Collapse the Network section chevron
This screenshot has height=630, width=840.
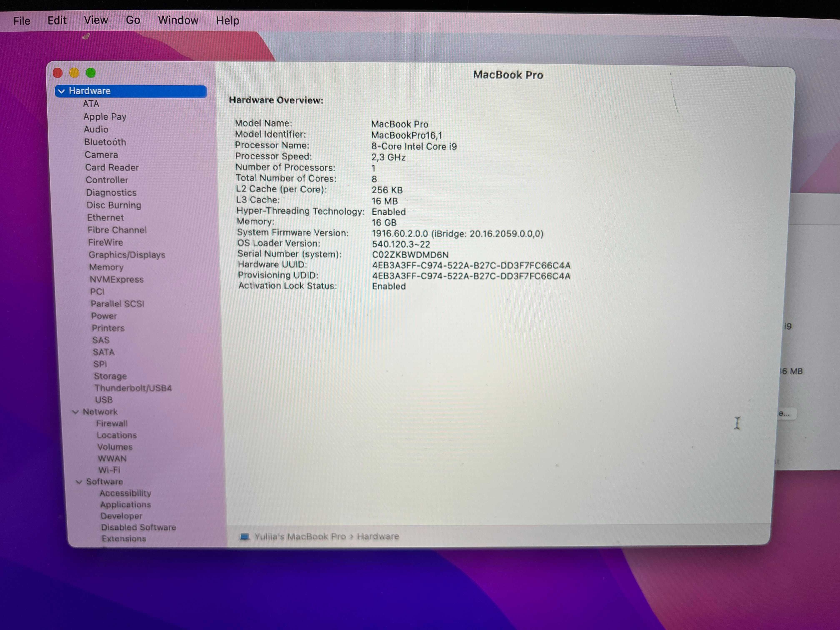tap(76, 412)
